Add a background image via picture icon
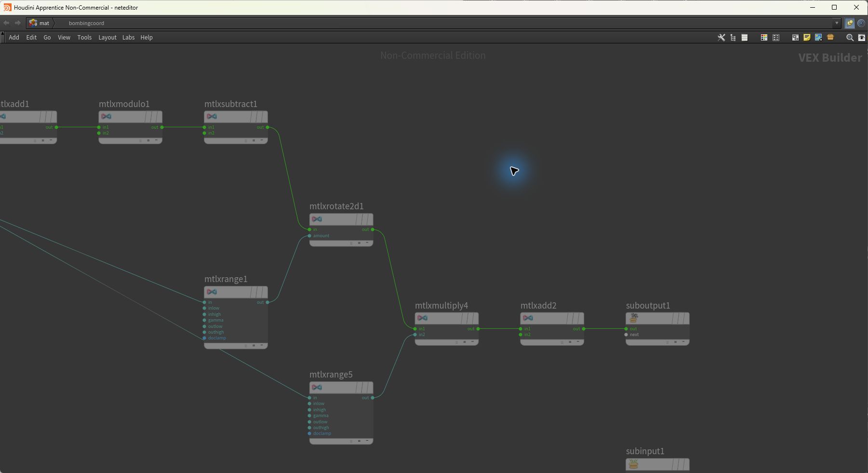The width and height of the screenshot is (868, 473). pyautogui.click(x=818, y=38)
